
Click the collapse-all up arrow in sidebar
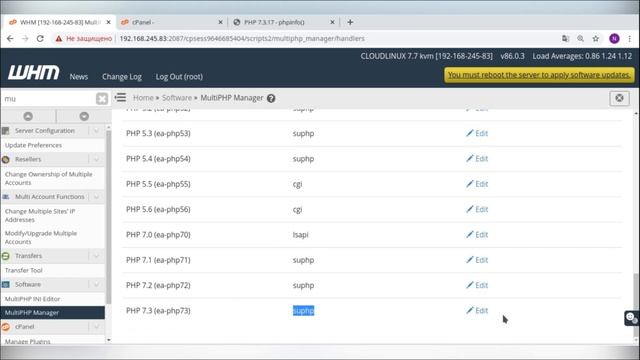[28, 116]
